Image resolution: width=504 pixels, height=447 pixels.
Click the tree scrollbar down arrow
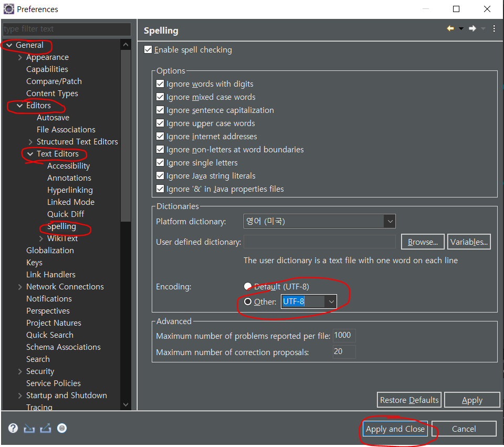point(125,404)
